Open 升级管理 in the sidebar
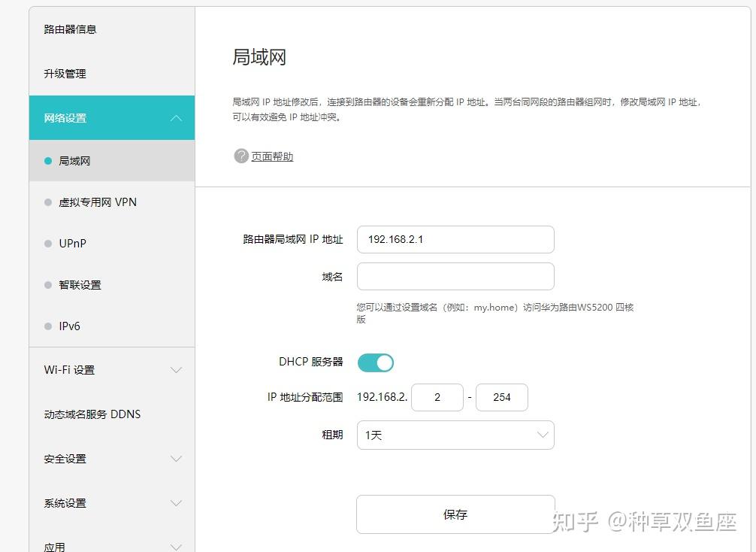The height and width of the screenshot is (552, 756). pyautogui.click(x=65, y=74)
